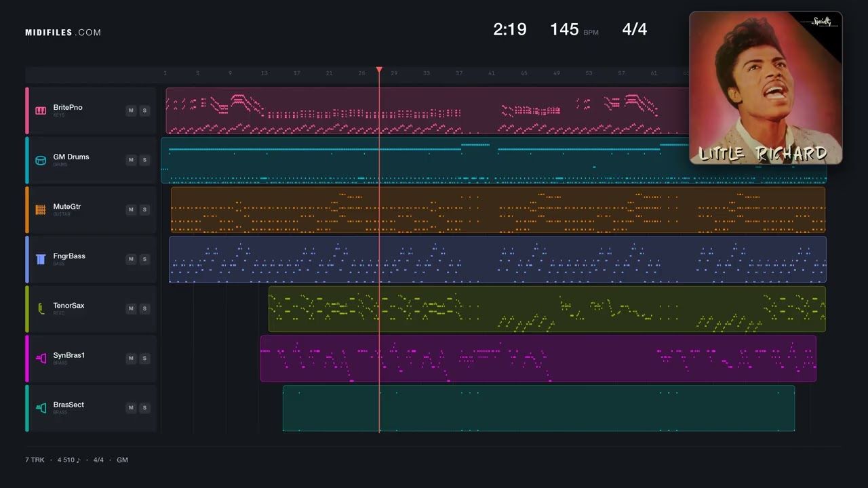Mute the SynBras1 track

(x=131, y=358)
